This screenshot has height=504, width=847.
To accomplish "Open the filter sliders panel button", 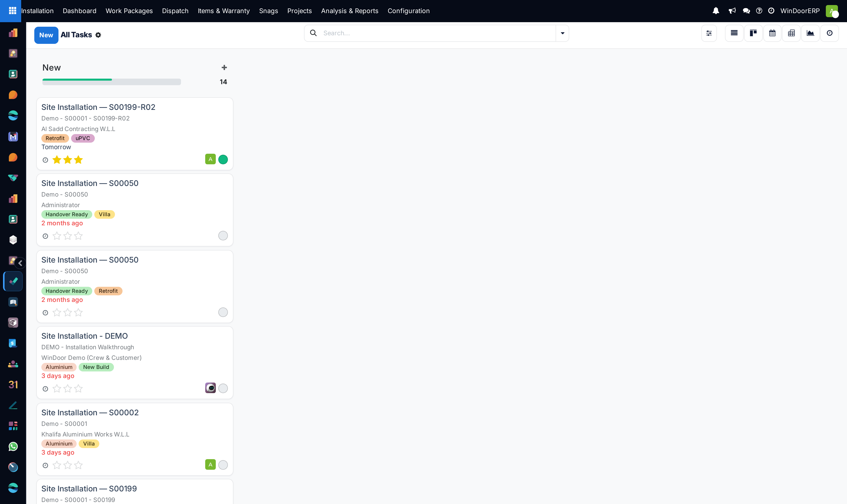I will point(709,33).
